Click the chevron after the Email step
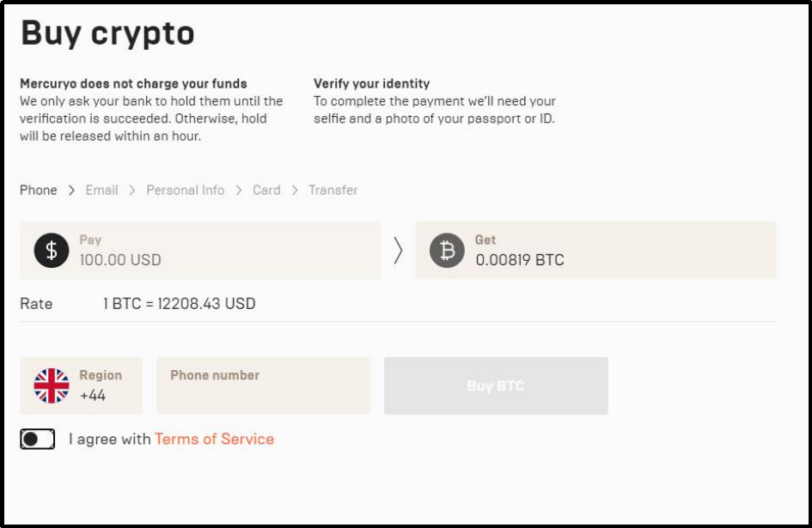The width and height of the screenshot is (812, 528). point(132,191)
